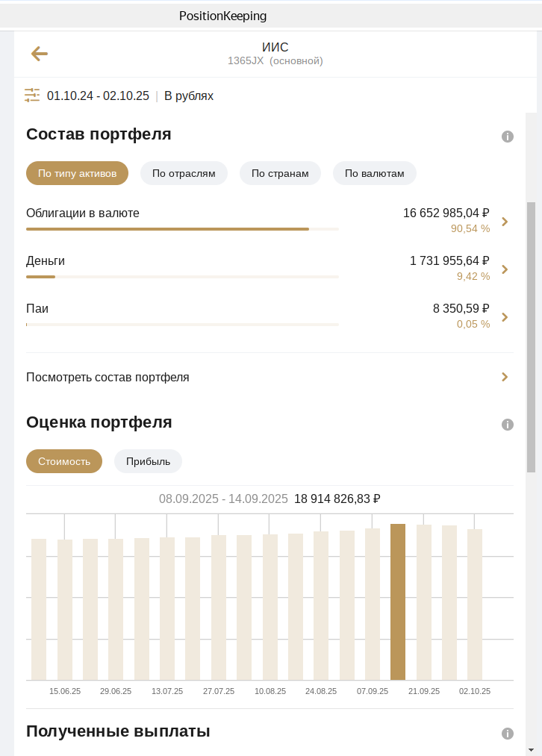Switch chart to Прибыль tab

[x=148, y=461]
